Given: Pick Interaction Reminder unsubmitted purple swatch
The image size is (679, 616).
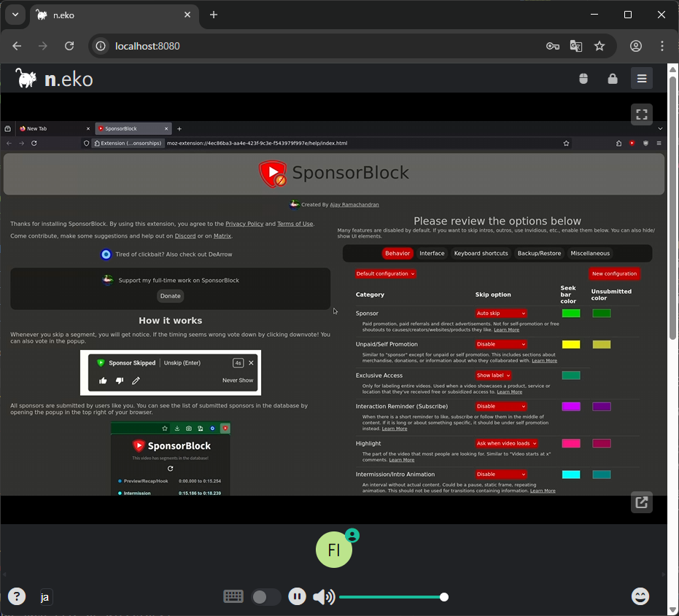Looking at the screenshot, I should pyautogui.click(x=602, y=406).
